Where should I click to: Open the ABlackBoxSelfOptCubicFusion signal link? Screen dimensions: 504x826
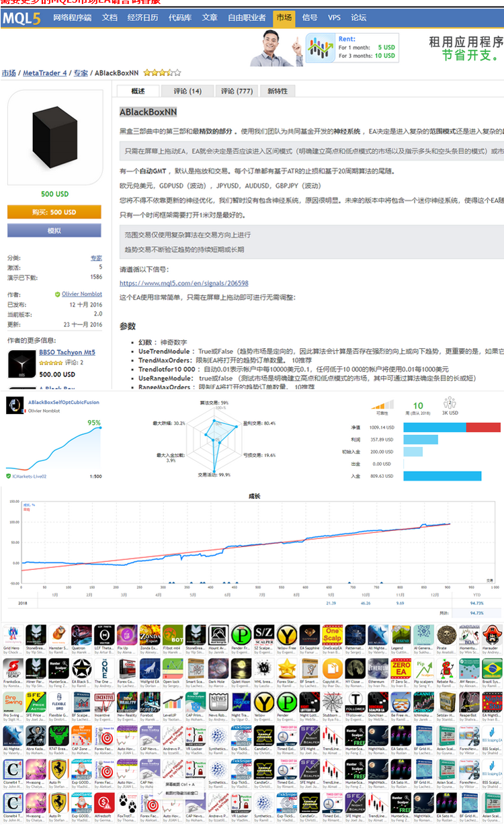(64, 402)
